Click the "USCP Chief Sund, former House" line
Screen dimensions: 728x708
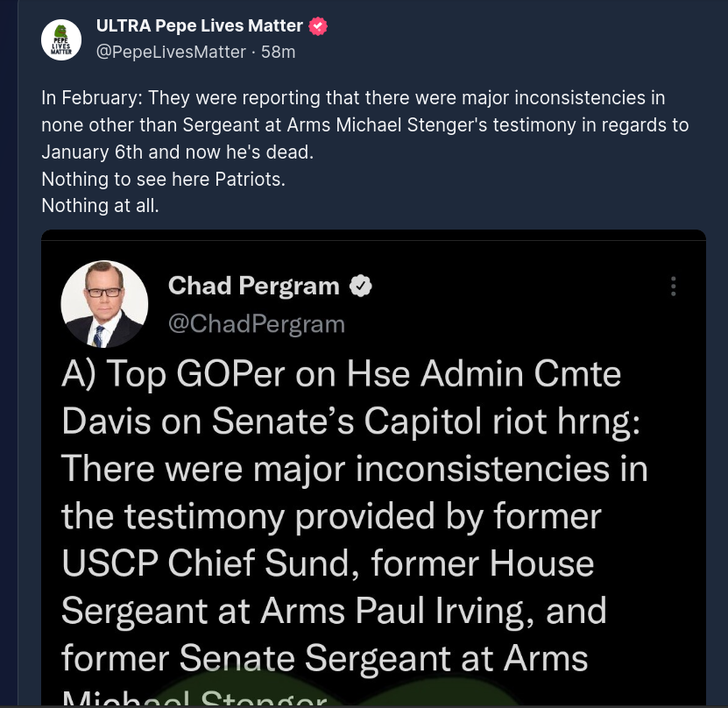[x=328, y=563]
